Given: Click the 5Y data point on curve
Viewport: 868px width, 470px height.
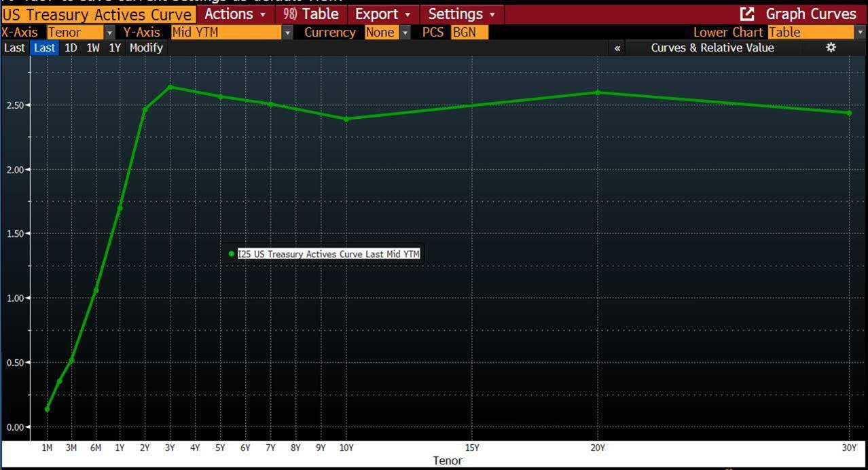Looking at the screenshot, I should click(x=220, y=96).
